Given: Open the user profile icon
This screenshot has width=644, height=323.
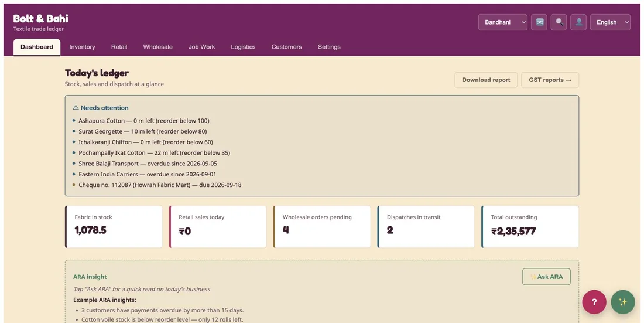Looking at the screenshot, I should 578,22.
